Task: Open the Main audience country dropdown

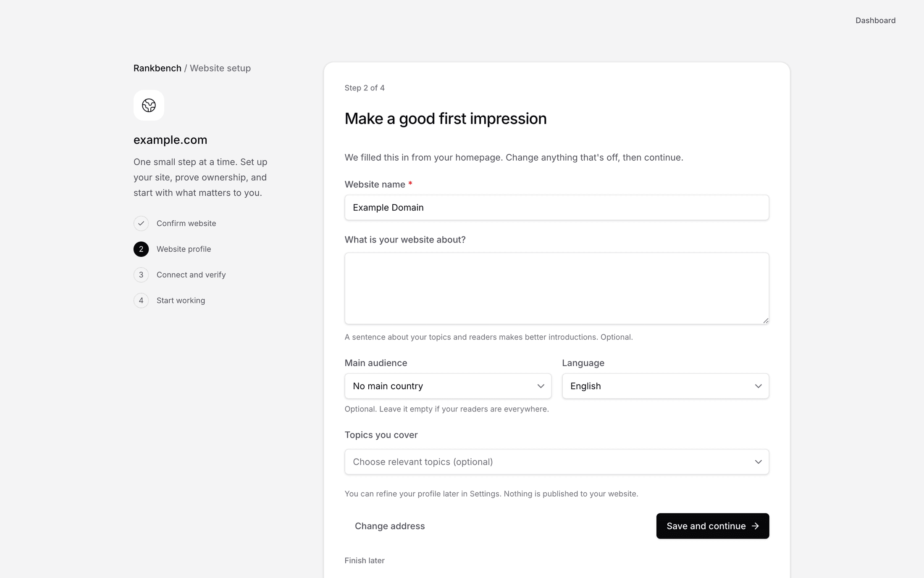Action: (x=448, y=386)
